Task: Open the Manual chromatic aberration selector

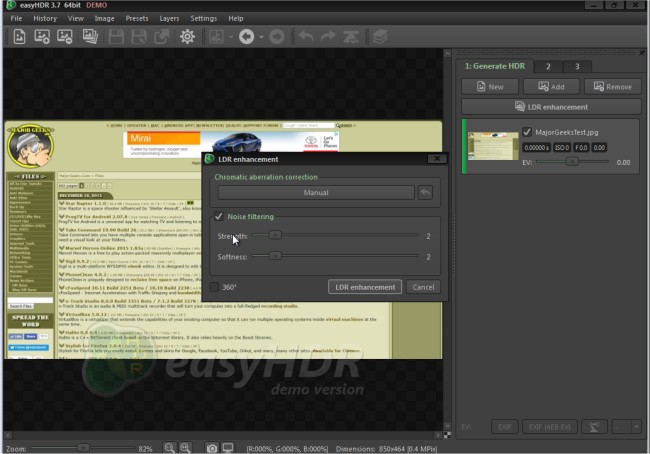Action: tap(316, 193)
